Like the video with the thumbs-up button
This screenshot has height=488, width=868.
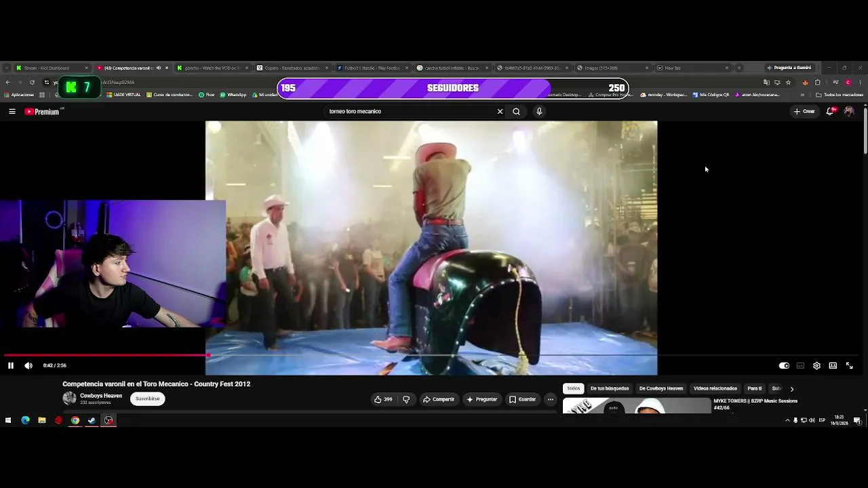click(x=383, y=399)
